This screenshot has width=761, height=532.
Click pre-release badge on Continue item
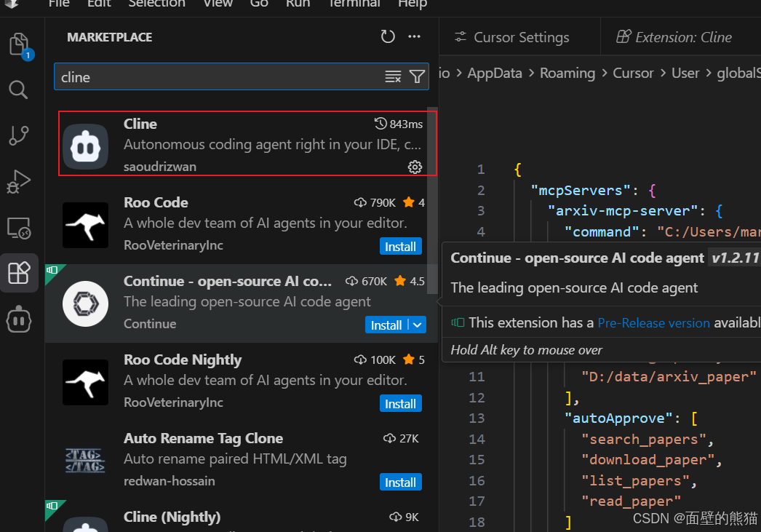click(x=52, y=271)
